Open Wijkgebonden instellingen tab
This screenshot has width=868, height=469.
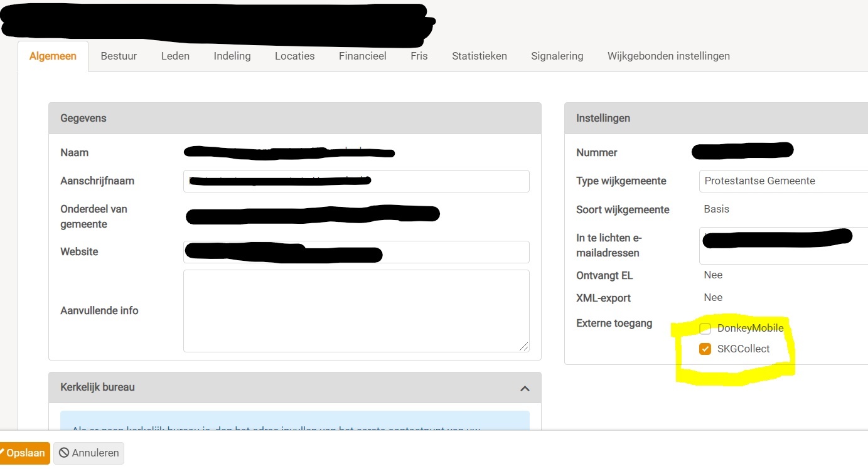[x=668, y=56]
